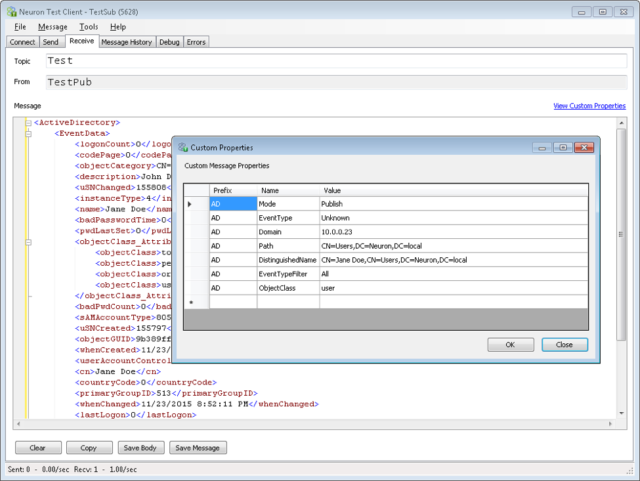The image size is (640, 481).
Task: Click the Close button in the dialog
Action: 564,344
